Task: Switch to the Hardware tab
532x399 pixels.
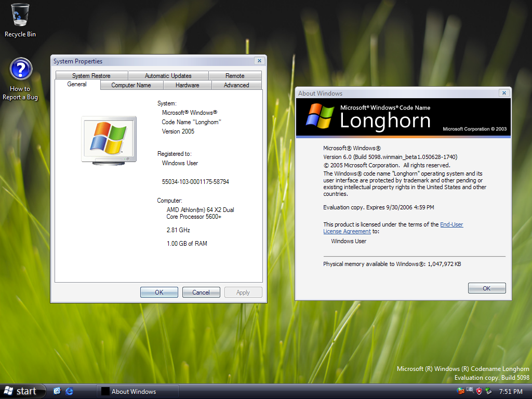Action: point(187,85)
